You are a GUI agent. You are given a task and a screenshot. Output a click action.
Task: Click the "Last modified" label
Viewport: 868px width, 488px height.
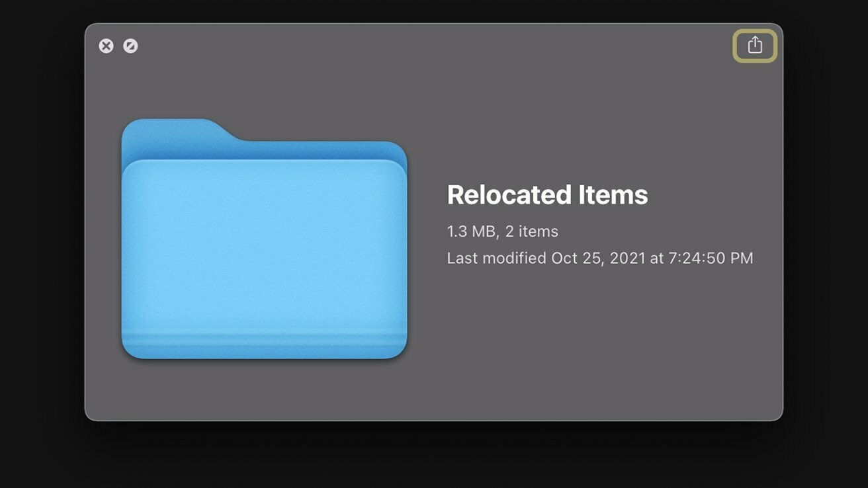click(x=497, y=258)
